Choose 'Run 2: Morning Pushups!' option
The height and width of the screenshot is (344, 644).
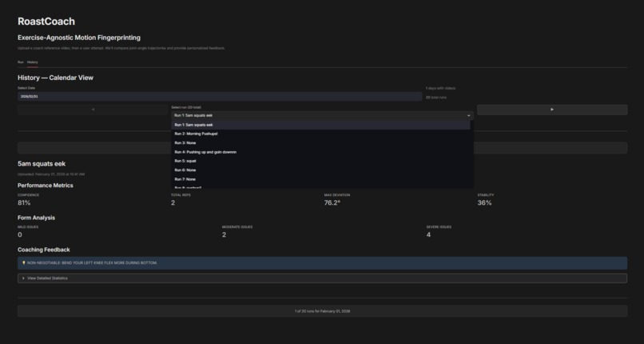(320, 134)
